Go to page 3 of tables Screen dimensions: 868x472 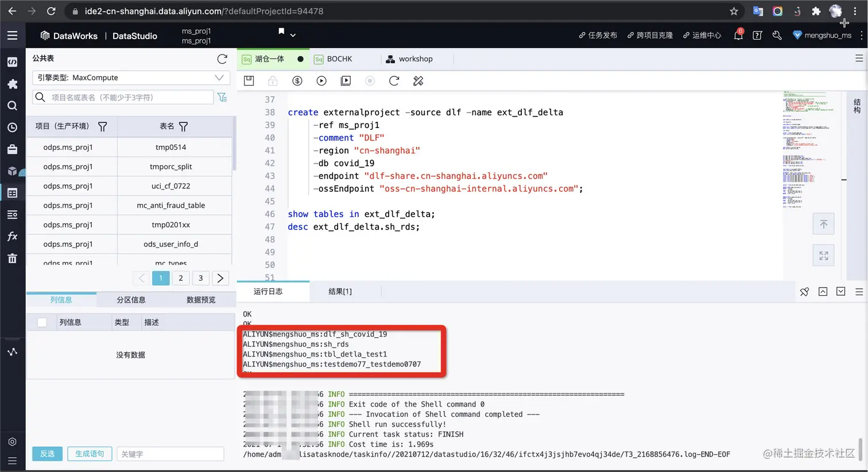click(x=200, y=278)
